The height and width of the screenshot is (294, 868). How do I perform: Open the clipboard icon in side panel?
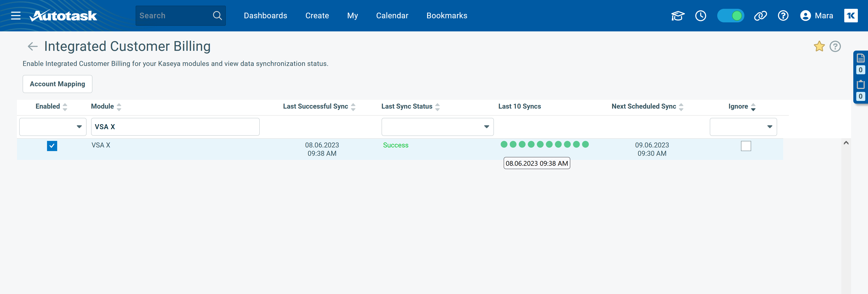(860, 84)
